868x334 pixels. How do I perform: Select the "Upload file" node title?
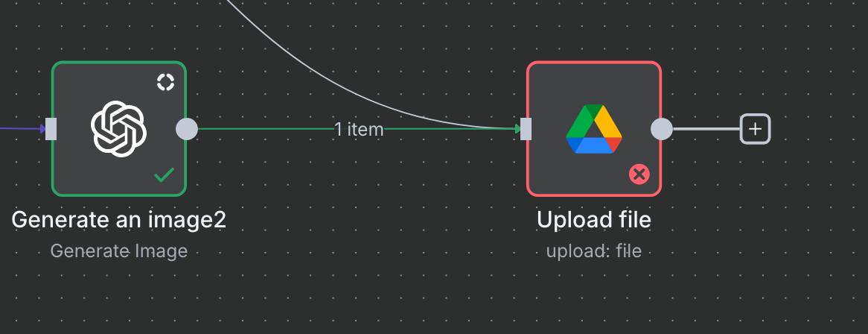(x=594, y=220)
